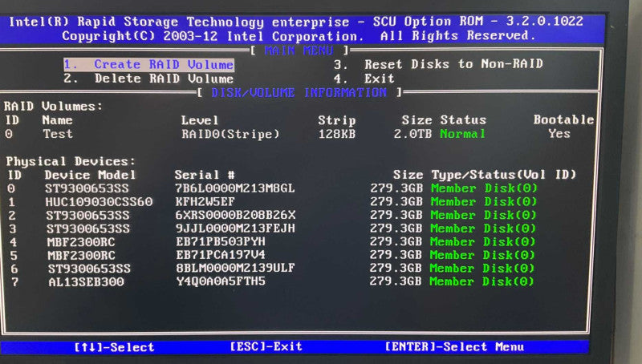Click the MAIN MENU header label
Screen dimensions: 642x364
(x=299, y=51)
